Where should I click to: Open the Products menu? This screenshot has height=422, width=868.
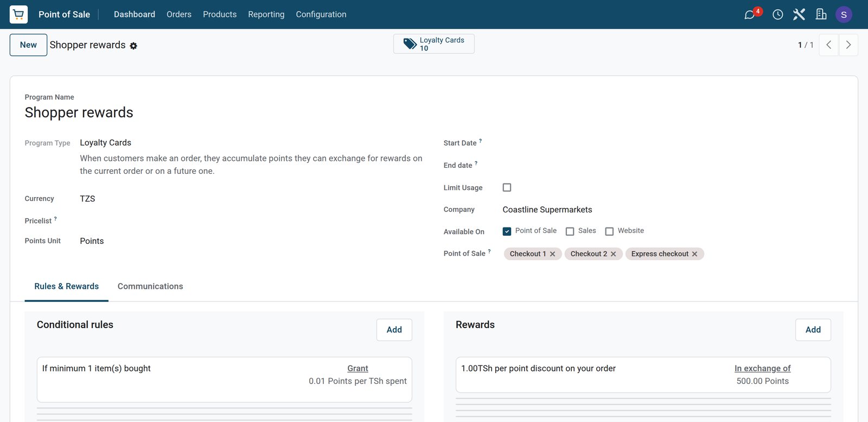point(220,15)
